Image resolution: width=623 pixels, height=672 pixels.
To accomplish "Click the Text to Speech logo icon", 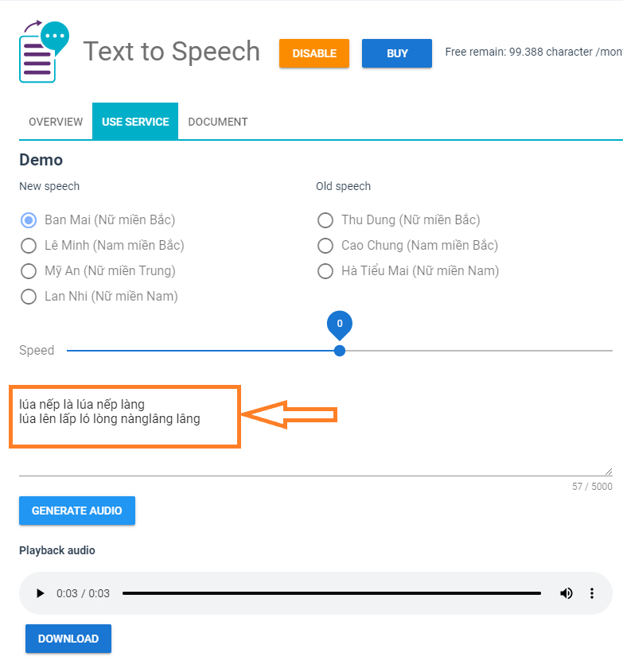I will (x=45, y=52).
